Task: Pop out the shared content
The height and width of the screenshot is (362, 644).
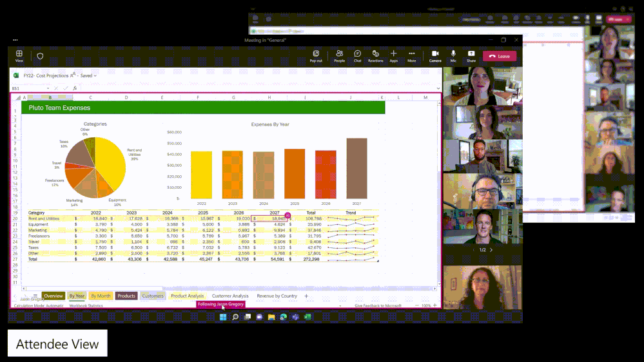Action: [316, 56]
